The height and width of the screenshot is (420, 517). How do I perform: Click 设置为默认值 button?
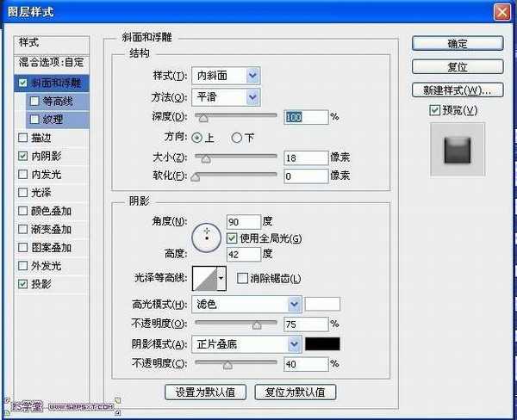[206, 392]
